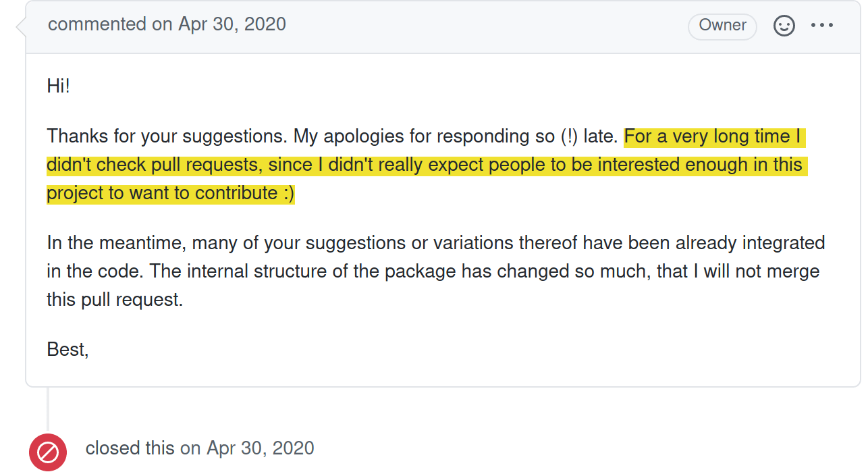
Task: Open the emoji reaction picker smiley icon
Action: [784, 26]
